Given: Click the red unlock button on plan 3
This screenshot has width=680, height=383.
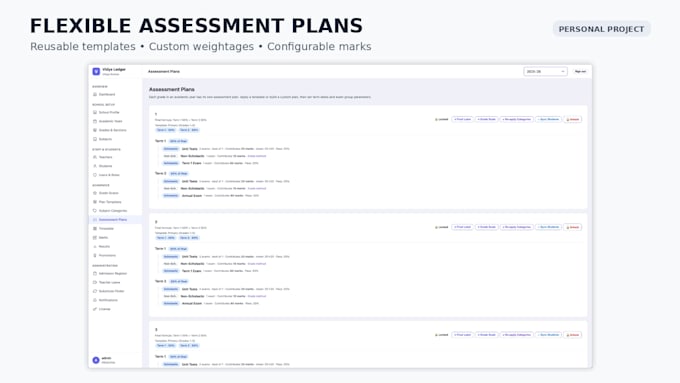Looking at the screenshot, I should click(573, 335).
